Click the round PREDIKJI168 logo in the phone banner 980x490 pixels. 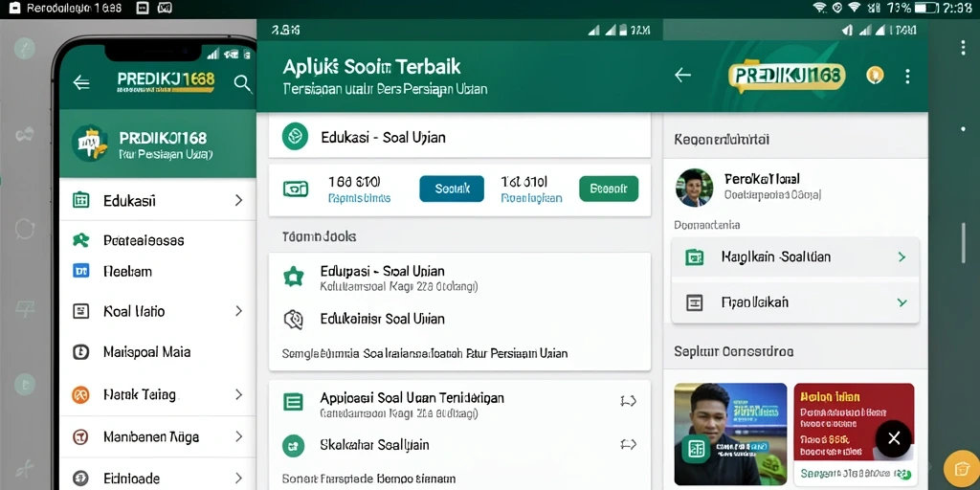[90, 144]
